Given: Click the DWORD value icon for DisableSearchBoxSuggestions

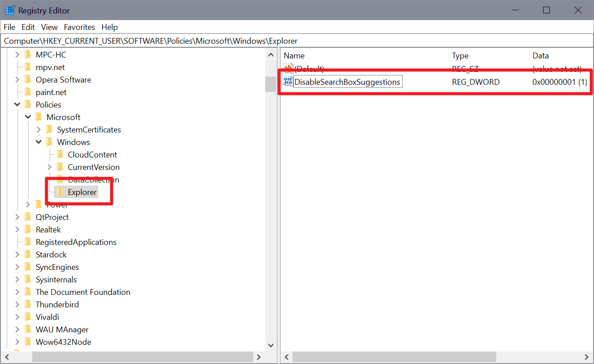Looking at the screenshot, I should 288,82.
